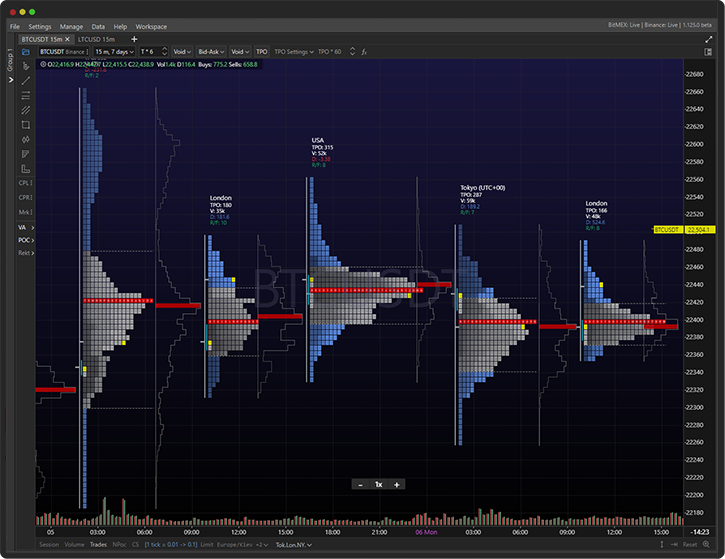Click the scroll-to-latest arrow icon
This screenshot has width=725, height=559.
[x=674, y=544]
